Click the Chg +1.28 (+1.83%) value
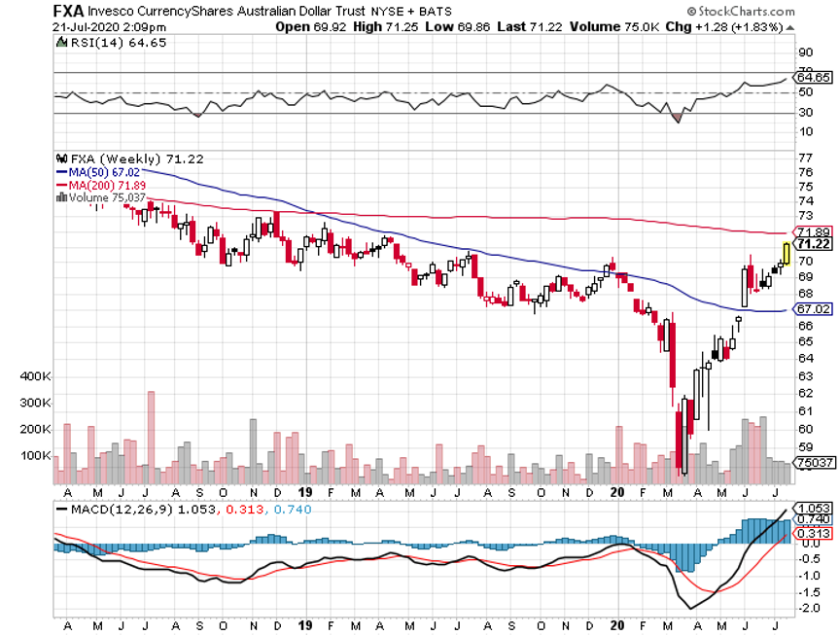 [724, 27]
